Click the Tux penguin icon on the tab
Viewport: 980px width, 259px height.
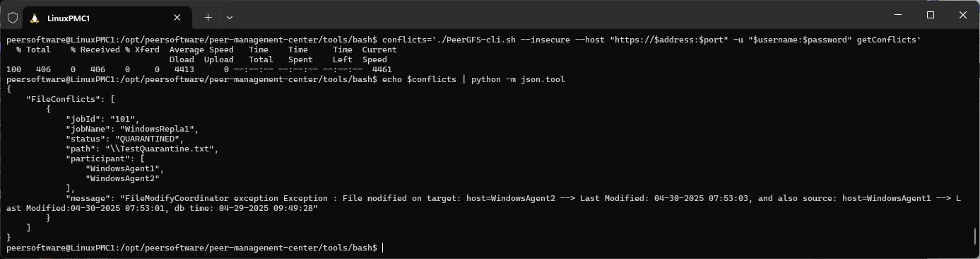pyautogui.click(x=35, y=18)
